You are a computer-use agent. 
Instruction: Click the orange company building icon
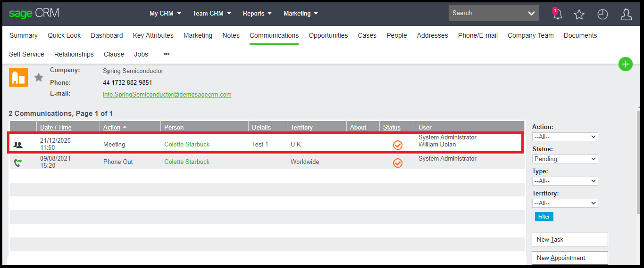click(18, 77)
